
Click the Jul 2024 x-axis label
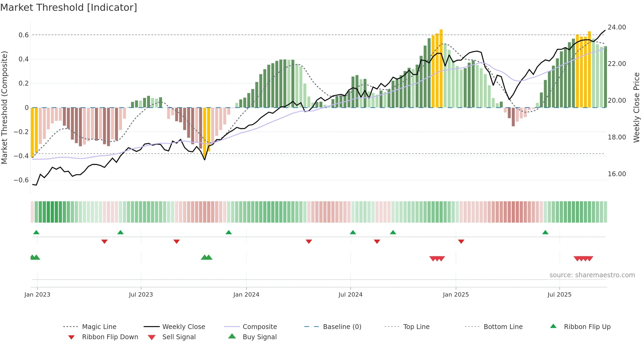pos(350,295)
